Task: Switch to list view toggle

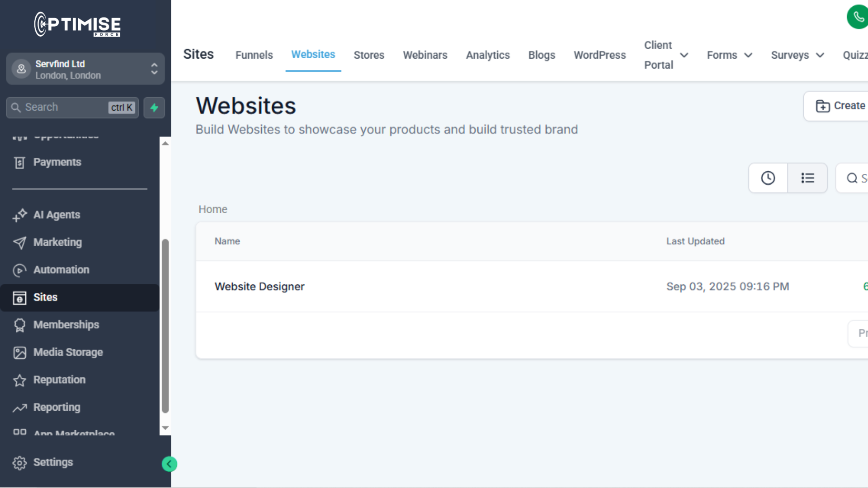Action: click(807, 178)
